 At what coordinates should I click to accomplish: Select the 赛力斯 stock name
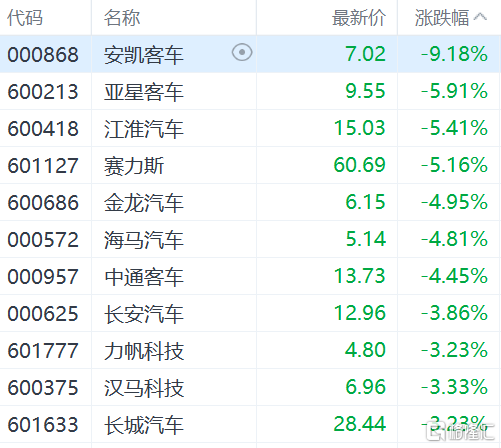[134, 166]
